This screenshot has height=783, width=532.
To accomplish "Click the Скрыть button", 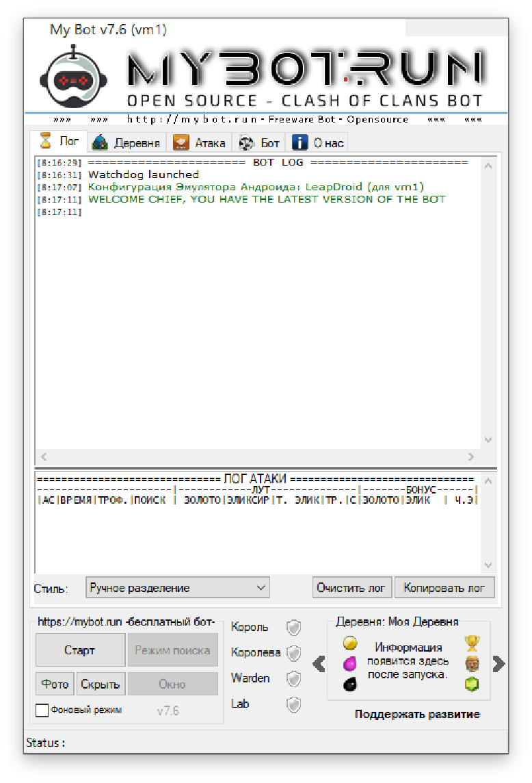I will [x=101, y=684].
